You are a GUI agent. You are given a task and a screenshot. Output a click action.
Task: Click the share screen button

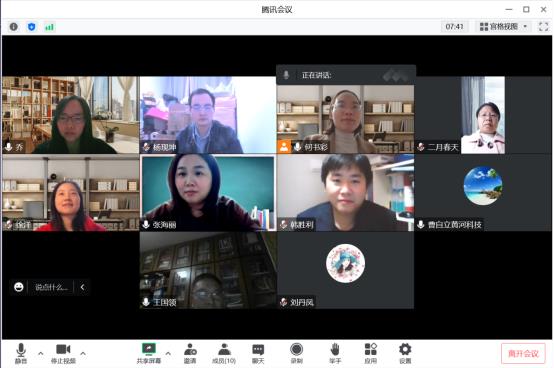click(149, 353)
